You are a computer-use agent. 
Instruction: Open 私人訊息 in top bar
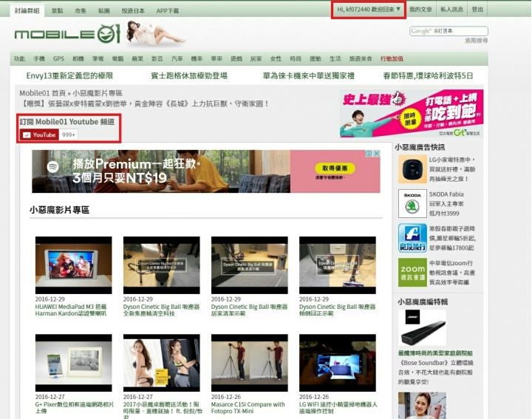(451, 10)
